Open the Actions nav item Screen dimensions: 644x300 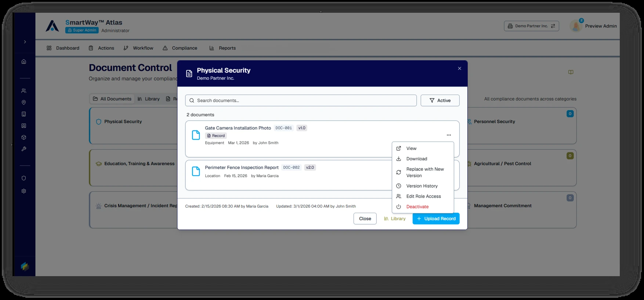click(102, 48)
